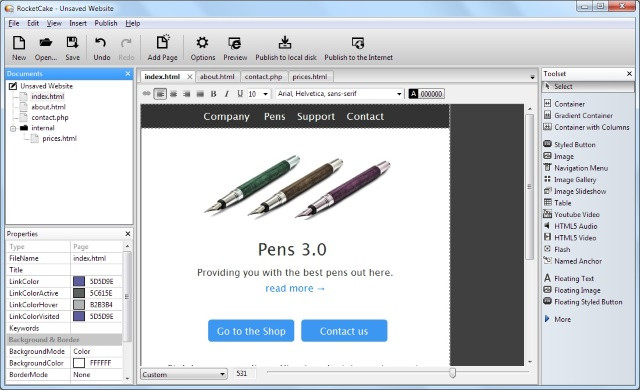
Task: Switch to the about.html tab
Action: click(217, 76)
